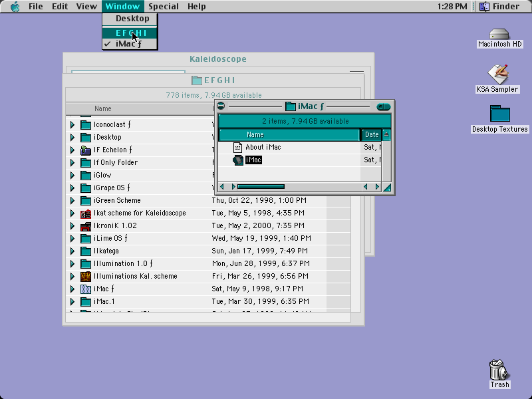Open the Special menu
This screenshot has height=399, width=532.
164,7
